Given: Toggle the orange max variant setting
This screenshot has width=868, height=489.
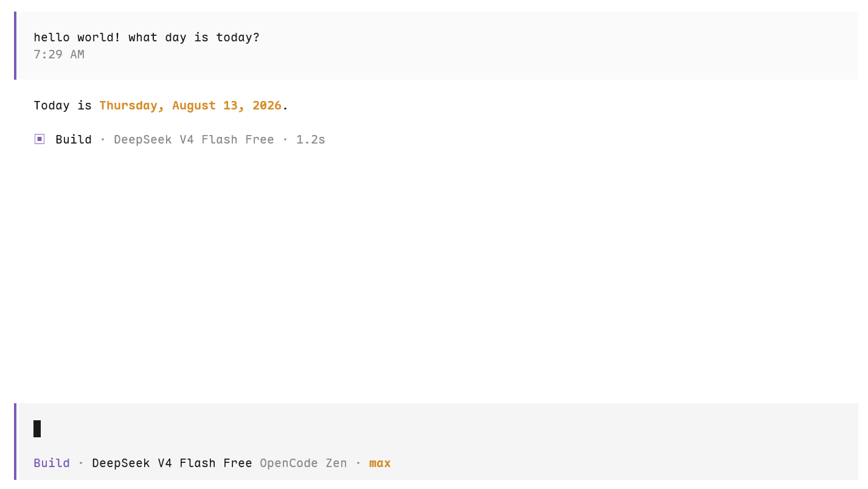Looking at the screenshot, I should click(380, 463).
